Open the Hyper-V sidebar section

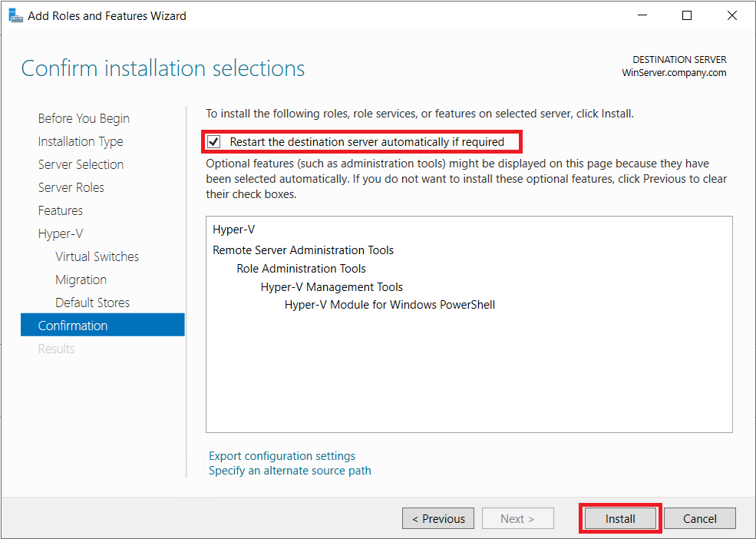pyautogui.click(x=60, y=233)
